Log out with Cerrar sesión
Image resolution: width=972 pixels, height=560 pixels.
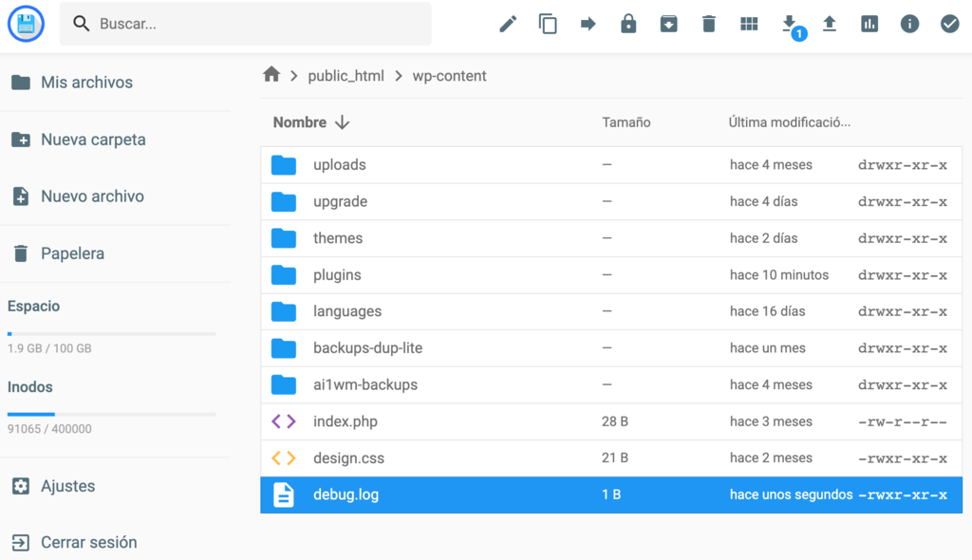87,542
